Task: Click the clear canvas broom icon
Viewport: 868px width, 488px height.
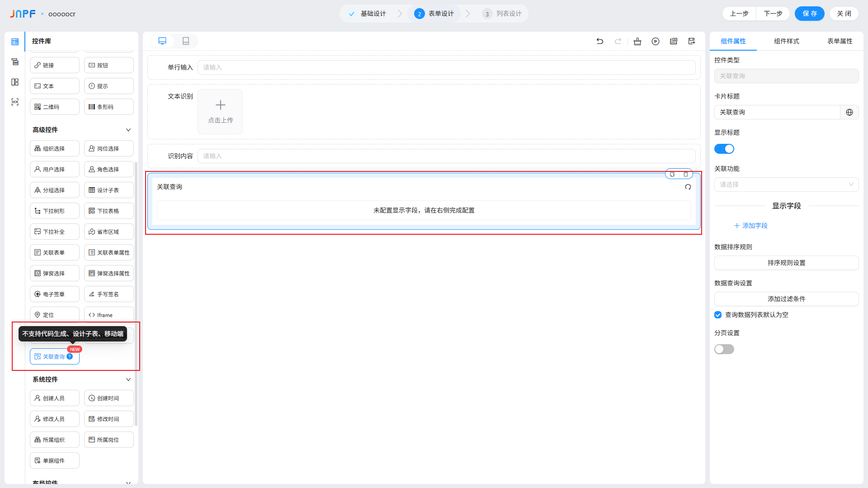Action: pos(637,41)
